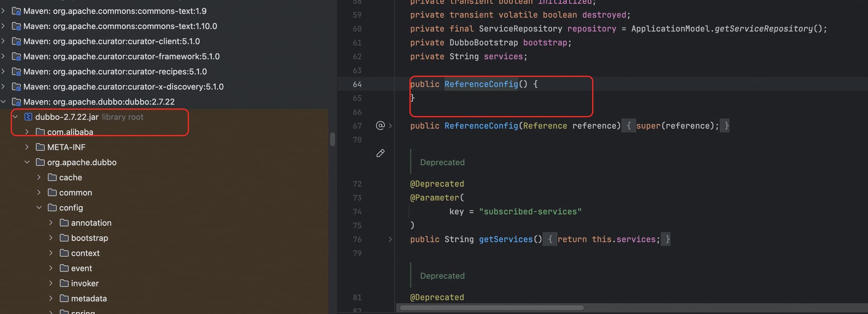Image resolution: width=868 pixels, height=314 pixels.
Task: Click the context folder icon
Action: (x=64, y=253)
